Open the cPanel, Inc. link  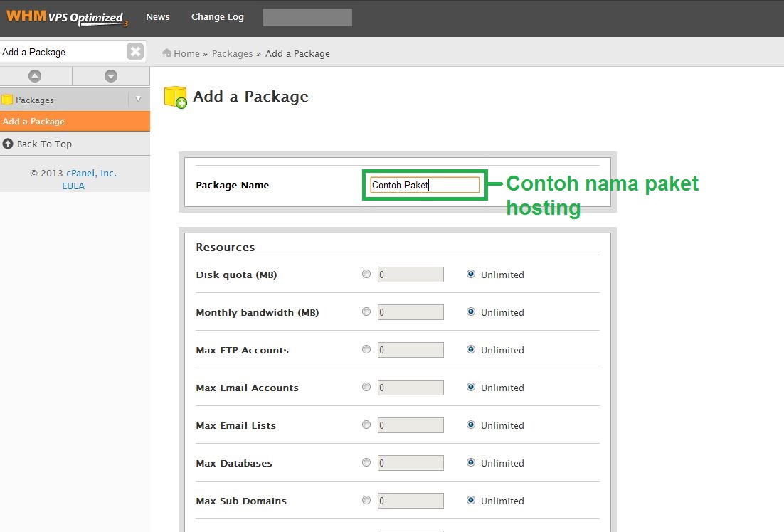[x=91, y=173]
